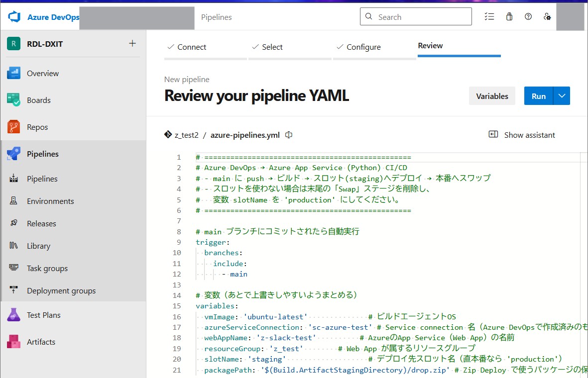The width and height of the screenshot is (588, 378).
Task: Click the Deployment groups icon
Action: click(14, 289)
